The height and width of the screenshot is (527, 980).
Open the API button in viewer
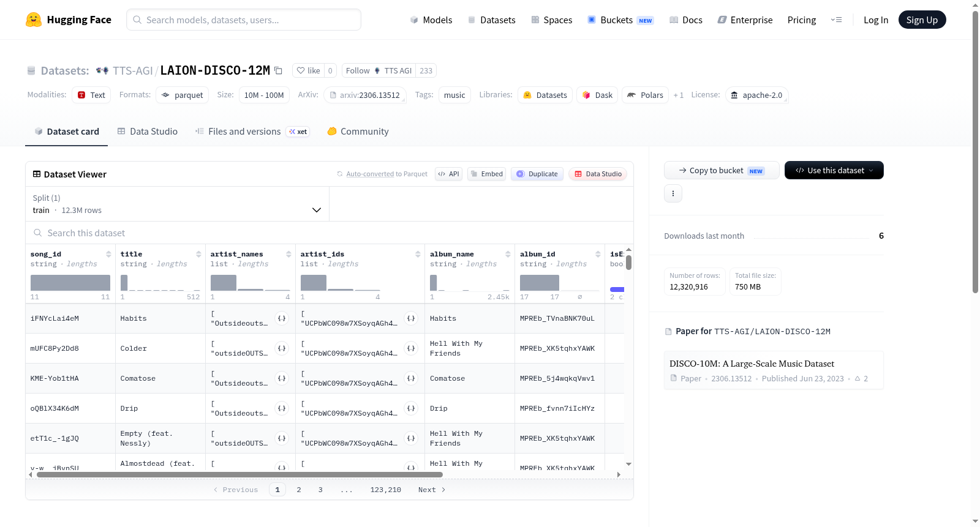449,174
